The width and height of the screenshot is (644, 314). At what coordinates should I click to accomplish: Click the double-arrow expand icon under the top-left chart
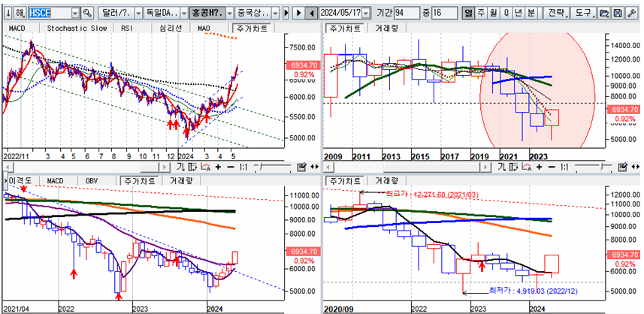(x=314, y=167)
